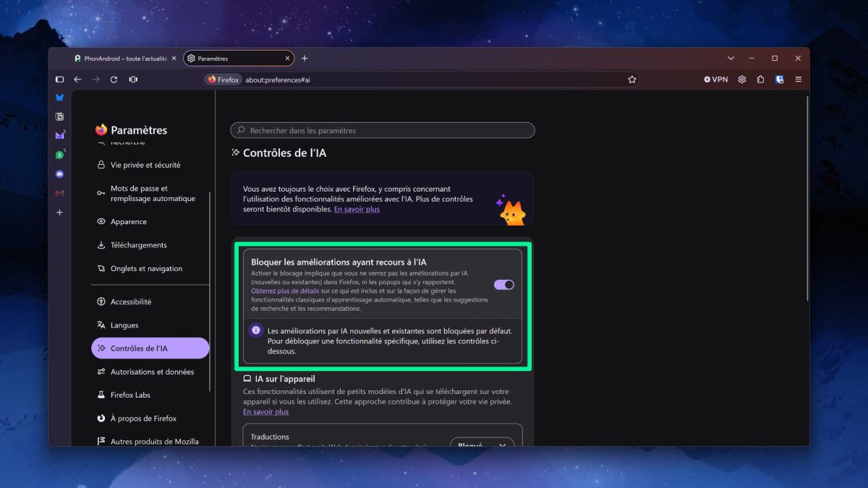
Task: Close the PhonAndroid tab
Action: coord(174,59)
